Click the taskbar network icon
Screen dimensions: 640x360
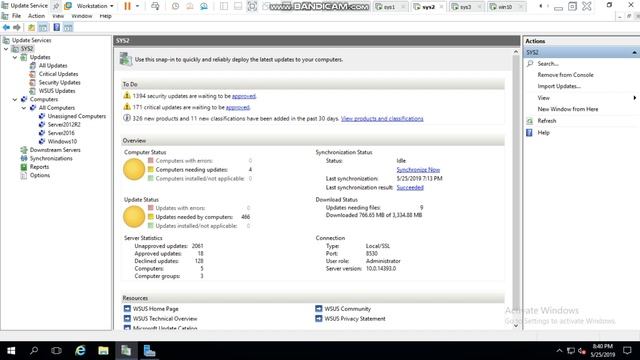pyautogui.click(x=571, y=351)
